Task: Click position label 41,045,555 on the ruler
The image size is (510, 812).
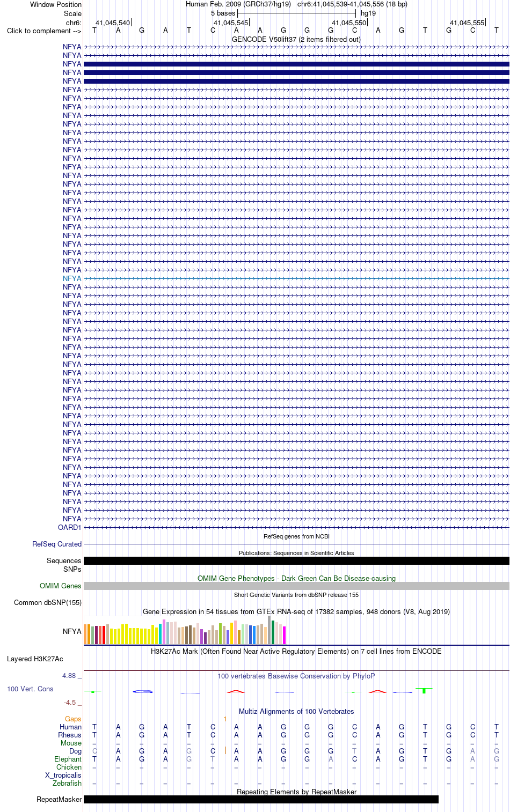Action: click(x=467, y=23)
